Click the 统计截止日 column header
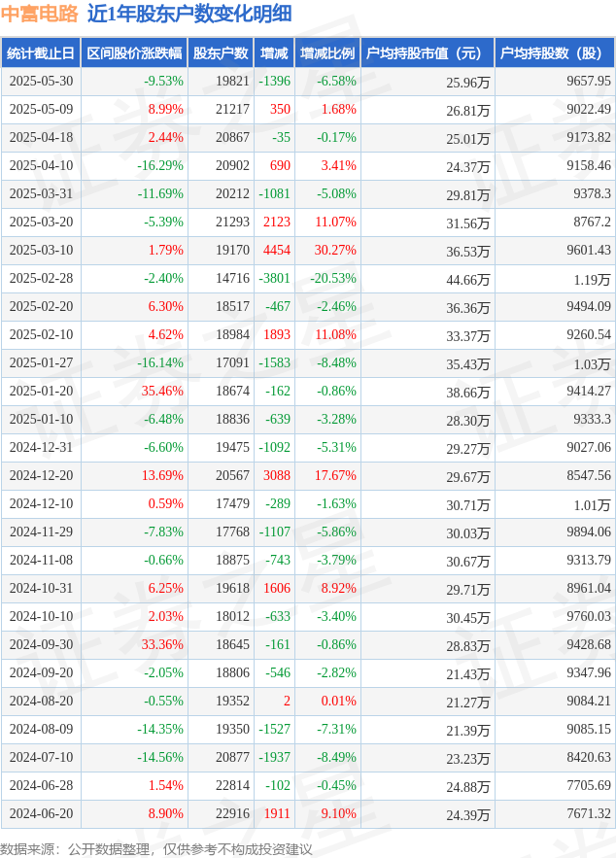The height and width of the screenshot is (858, 616). pos(41,53)
